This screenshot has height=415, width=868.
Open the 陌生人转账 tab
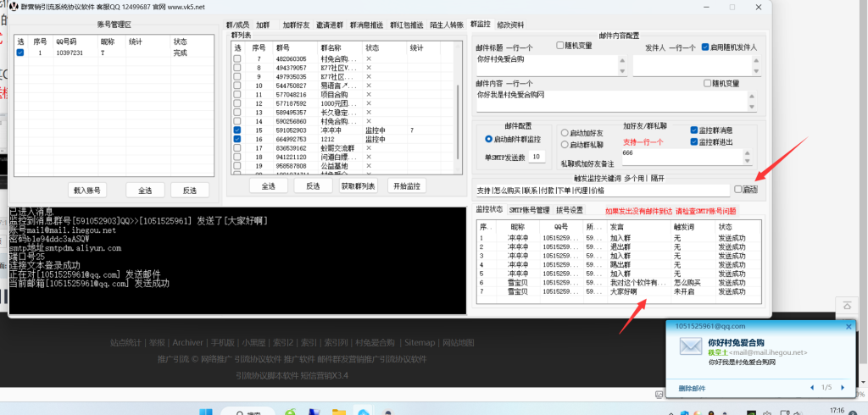coord(447,25)
